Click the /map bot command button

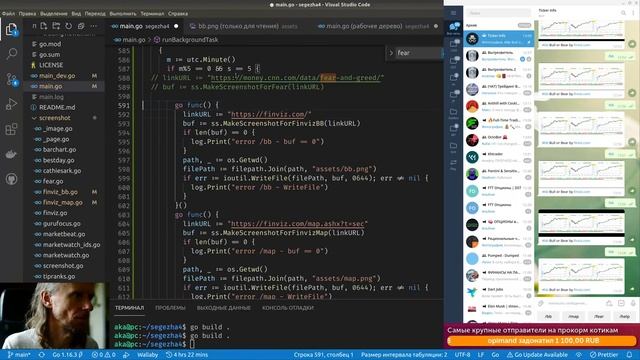(x=573, y=316)
